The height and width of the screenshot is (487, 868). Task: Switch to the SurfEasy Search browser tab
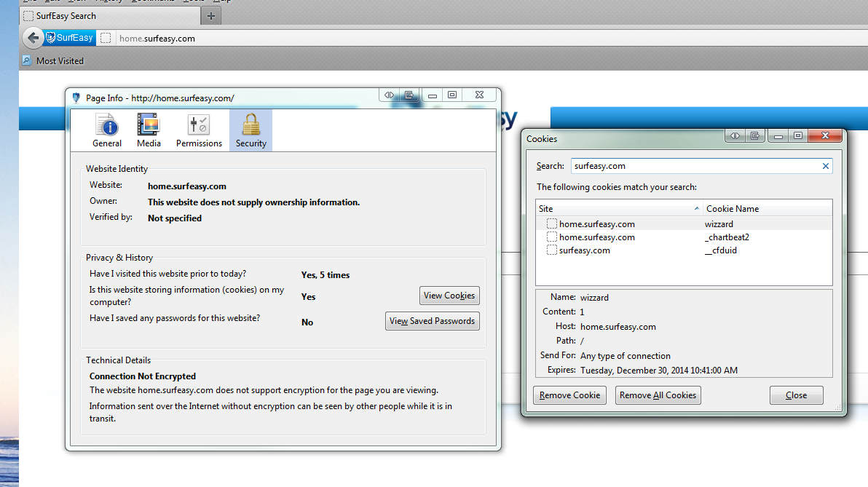pyautogui.click(x=110, y=16)
